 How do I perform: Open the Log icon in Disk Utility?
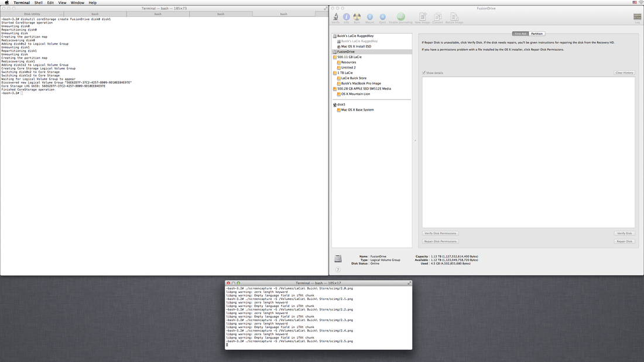(637, 18)
